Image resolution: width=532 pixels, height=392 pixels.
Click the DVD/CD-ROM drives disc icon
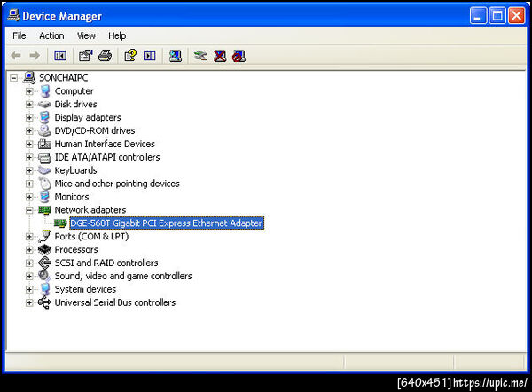pos(45,130)
